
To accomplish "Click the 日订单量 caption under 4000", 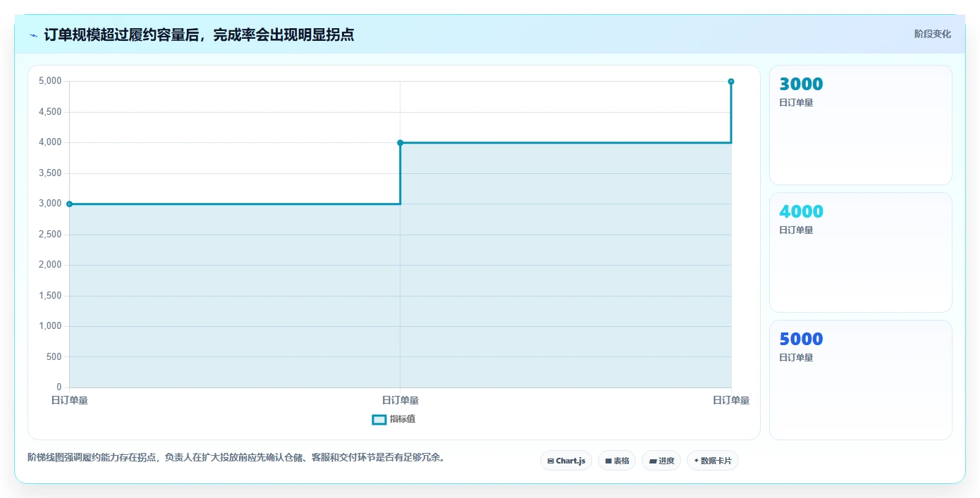I will 796,230.
